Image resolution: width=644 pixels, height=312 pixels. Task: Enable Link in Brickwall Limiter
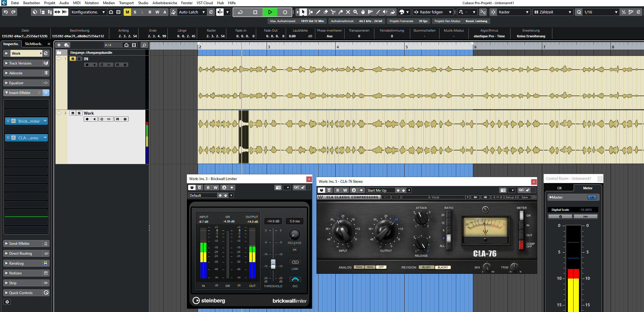[x=295, y=262]
